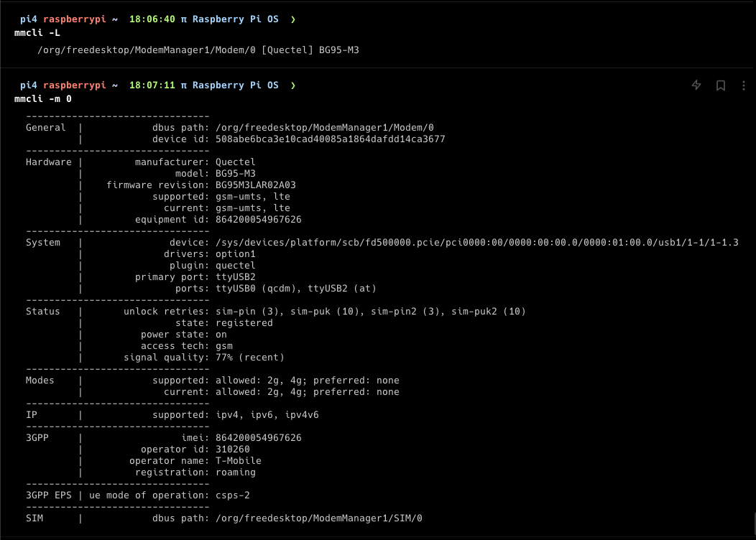Click the /sys/devices/platform/scb device path
The height and width of the screenshot is (540, 756).
click(477, 242)
